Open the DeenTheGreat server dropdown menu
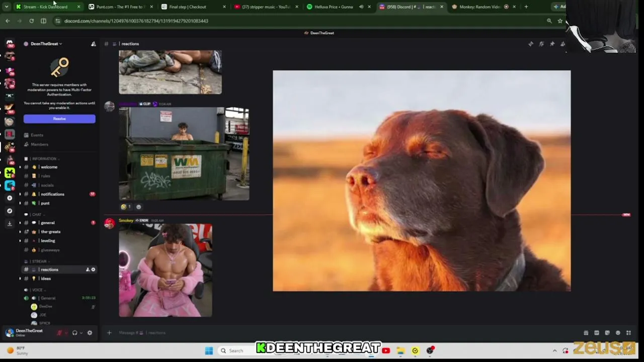 pyautogui.click(x=46, y=44)
